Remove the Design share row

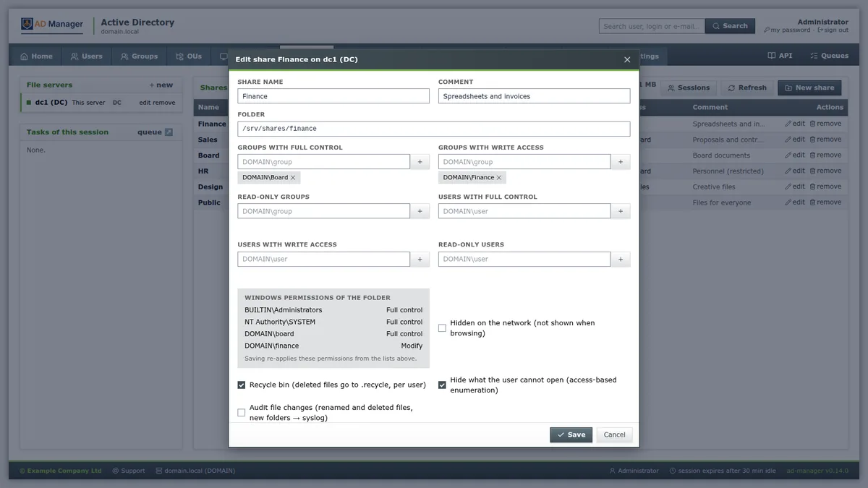coord(825,187)
